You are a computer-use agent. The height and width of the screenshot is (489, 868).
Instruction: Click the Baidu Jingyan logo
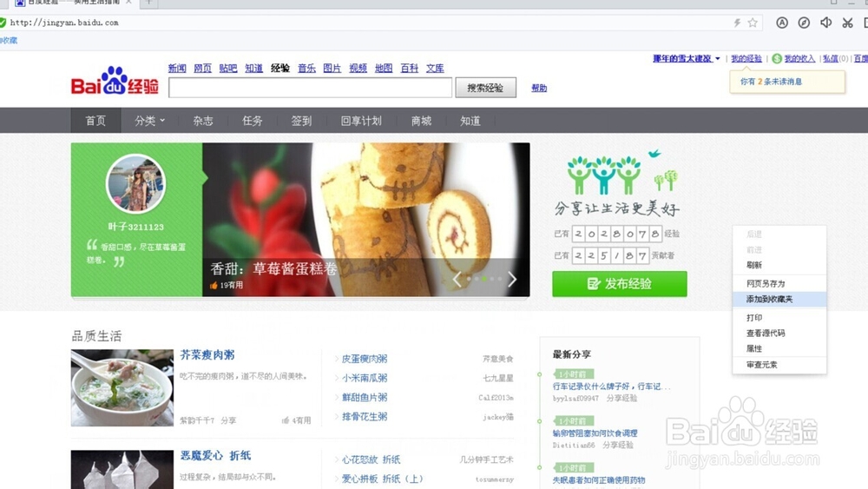[x=115, y=81]
